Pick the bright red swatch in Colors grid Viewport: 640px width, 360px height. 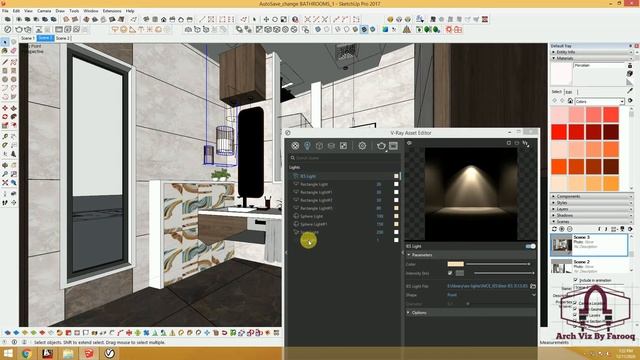click(x=559, y=132)
